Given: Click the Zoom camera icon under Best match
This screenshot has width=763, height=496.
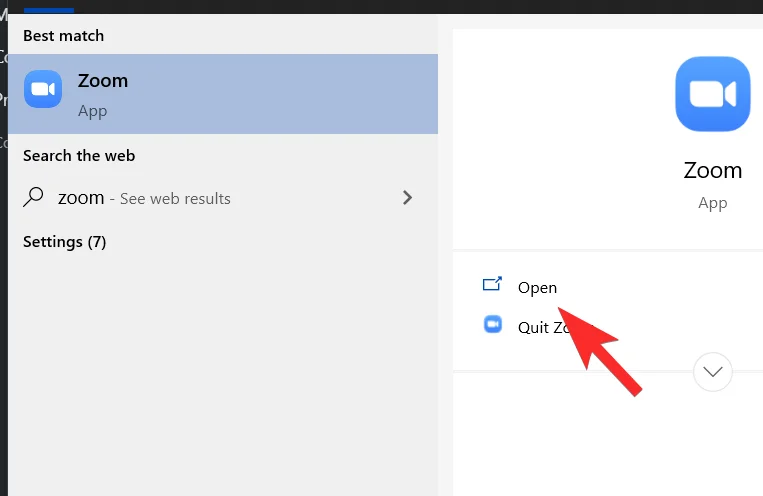Looking at the screenshot, I should coord(43,90).
